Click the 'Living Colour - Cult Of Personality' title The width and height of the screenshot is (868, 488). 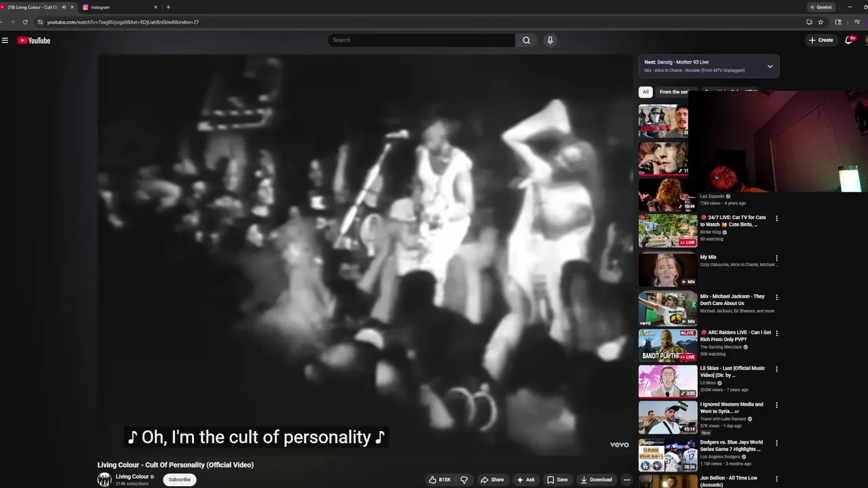[176, 465]
